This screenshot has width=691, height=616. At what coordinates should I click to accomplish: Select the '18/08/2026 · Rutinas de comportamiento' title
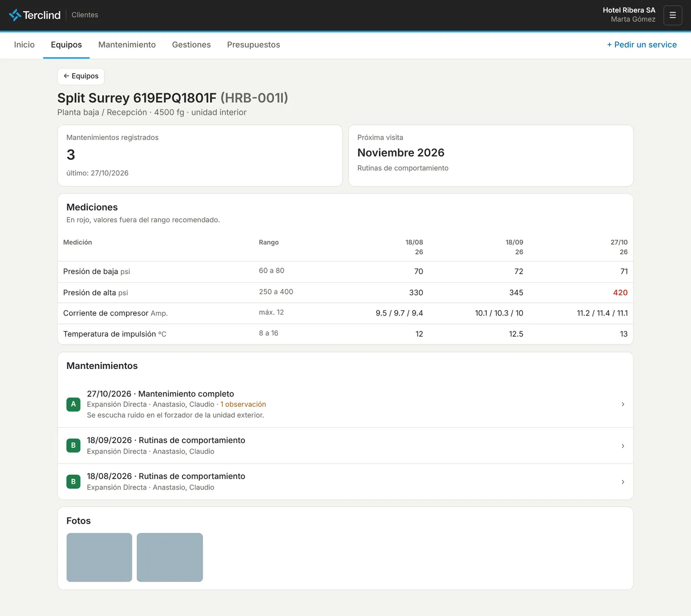(166, 476)
